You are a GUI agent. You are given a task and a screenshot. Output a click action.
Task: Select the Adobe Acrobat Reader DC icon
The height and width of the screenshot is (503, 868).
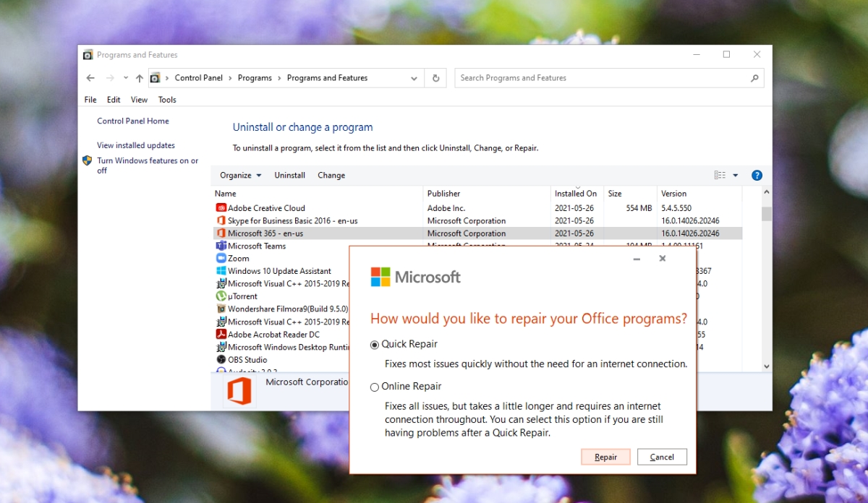click(221, 335)
